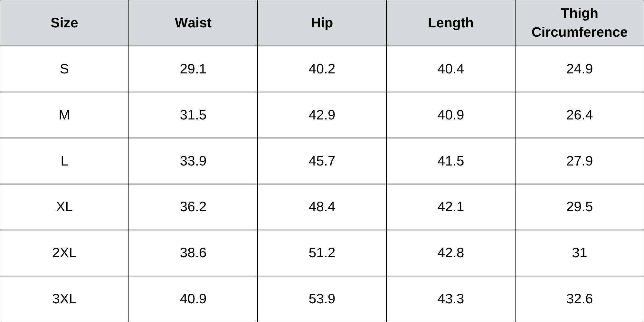Click the thigh value 31 for 2XL
This screenshot has width=644, height=322.
pyautogui.click(x=579, y=253)
